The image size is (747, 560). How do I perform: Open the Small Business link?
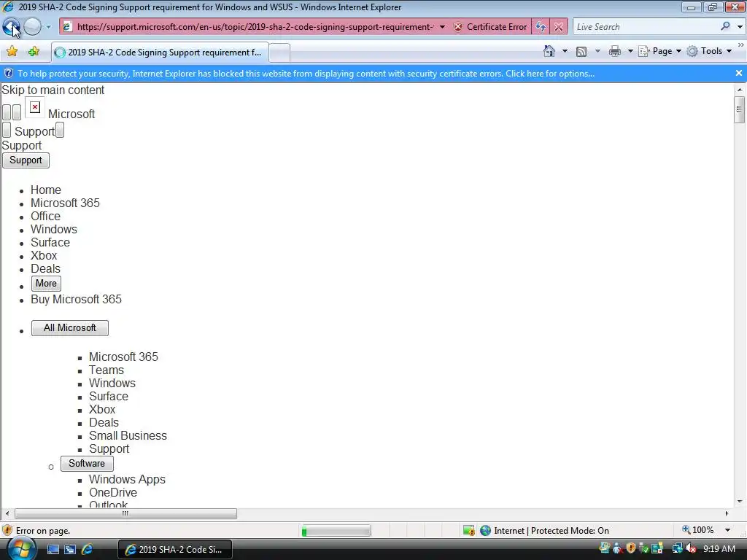128,436
